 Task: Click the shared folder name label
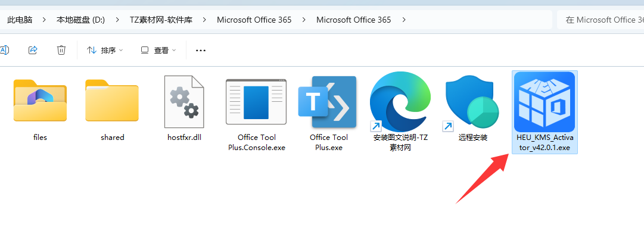112,138
